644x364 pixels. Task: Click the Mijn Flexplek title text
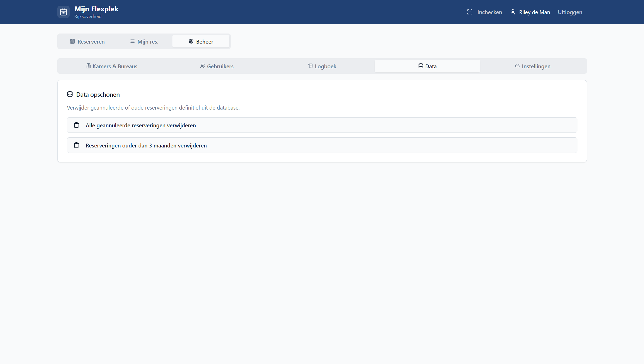click(96, 9)
